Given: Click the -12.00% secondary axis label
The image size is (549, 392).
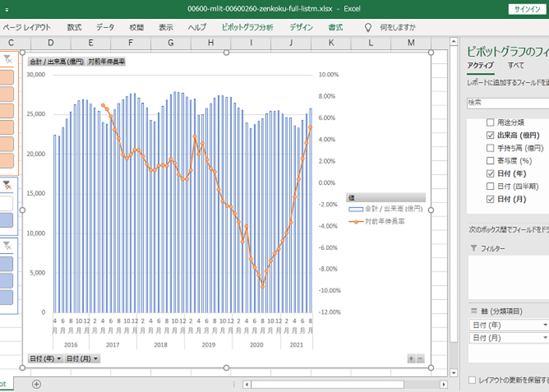Looking at the screenshot, I should point(330,312).
